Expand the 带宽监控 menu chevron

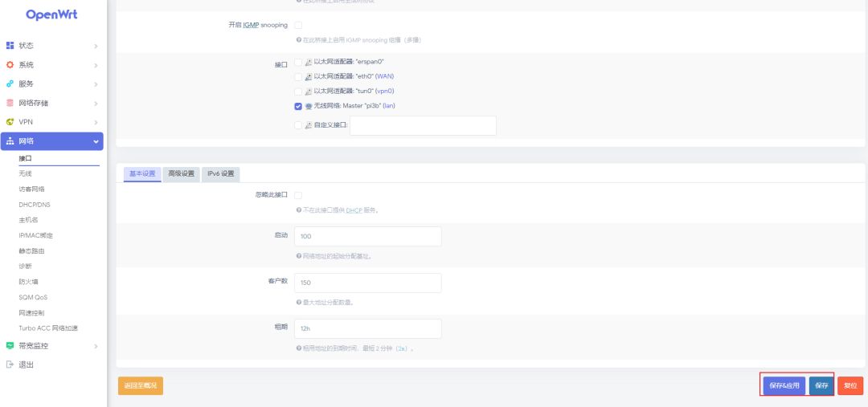click(96, 346)
